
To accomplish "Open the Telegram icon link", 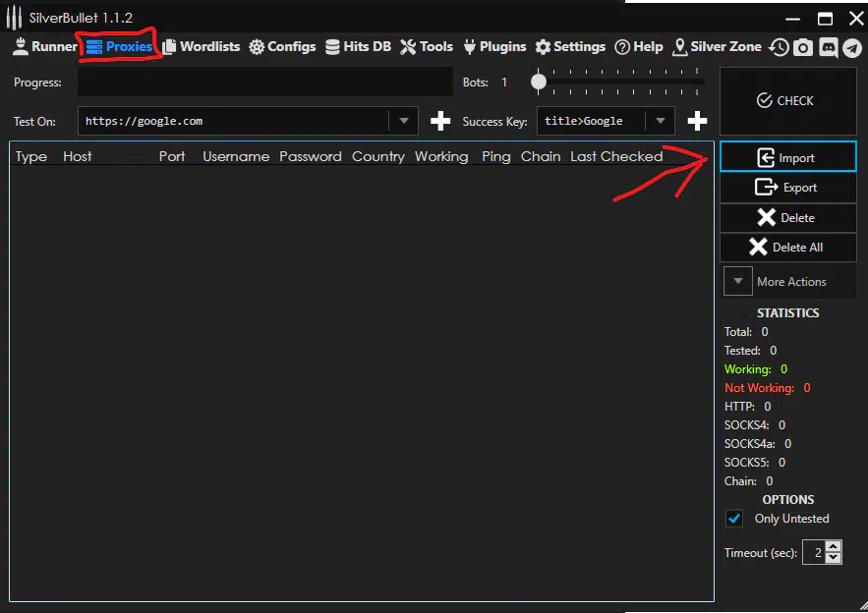I will (x=852, y=47).
